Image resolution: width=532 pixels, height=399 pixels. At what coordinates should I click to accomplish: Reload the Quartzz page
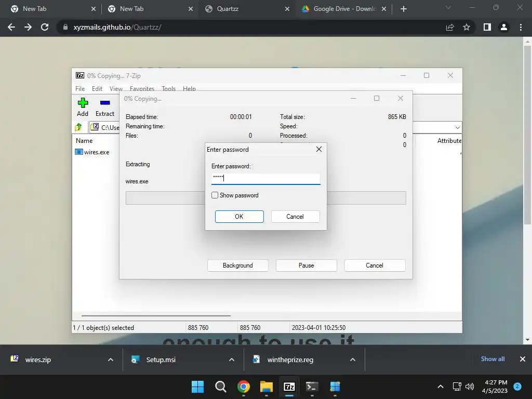point(45,27)
